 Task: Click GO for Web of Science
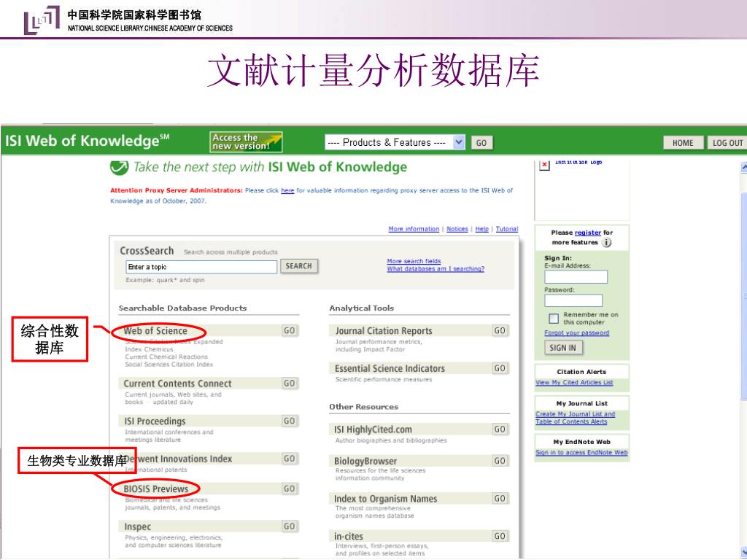coord(289,330)
